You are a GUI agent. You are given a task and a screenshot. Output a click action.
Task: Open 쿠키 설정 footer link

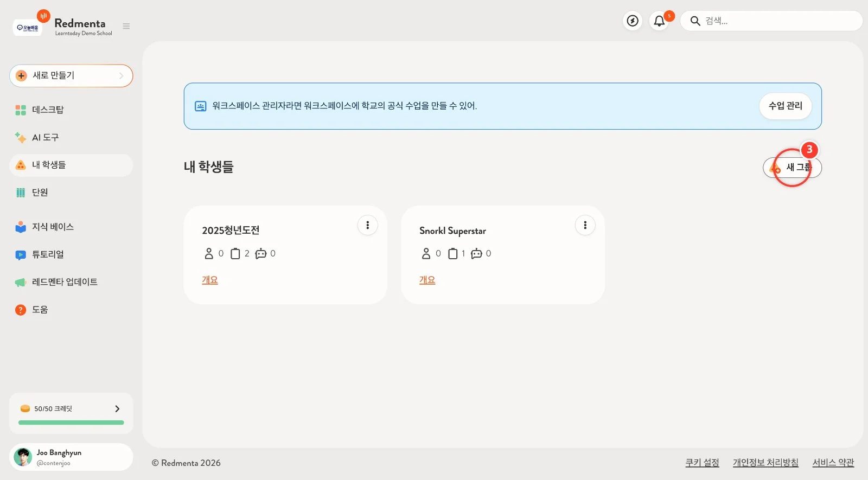click(702, 463)
